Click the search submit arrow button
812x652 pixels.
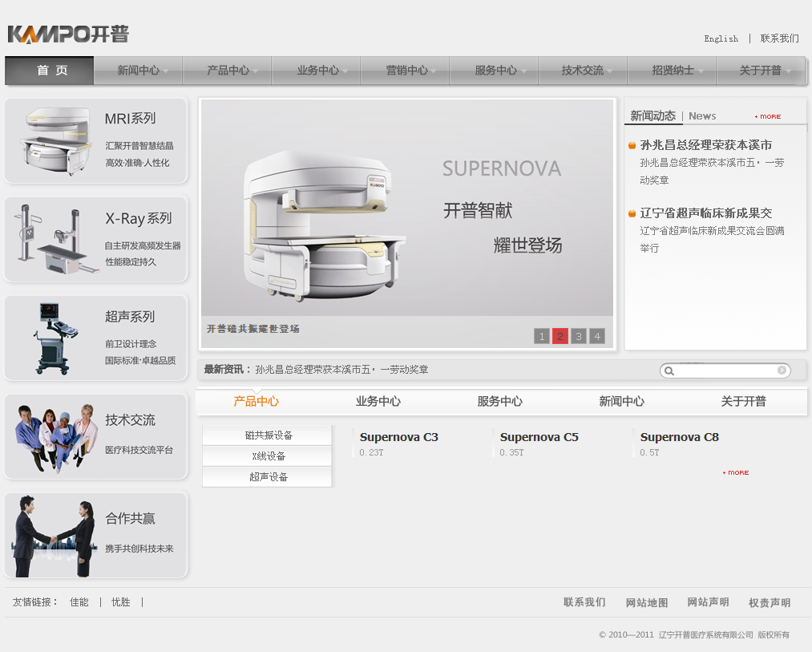click(782, 371)
